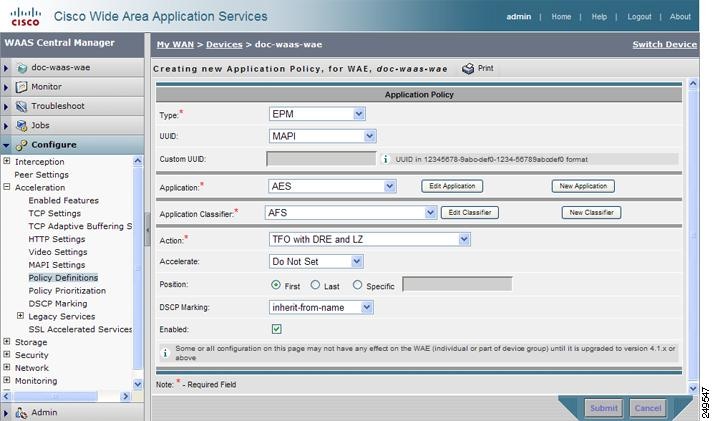Select Policy Definitions in tree
This screenshot has height=421, width=712.
pyautogui.click(x=63, y=277)
